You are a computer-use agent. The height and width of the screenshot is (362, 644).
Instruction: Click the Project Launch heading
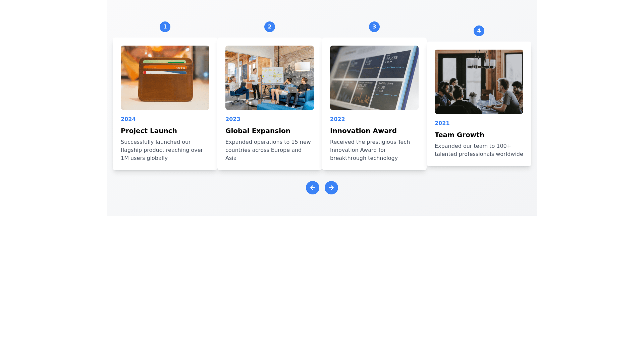coord(149,131)
